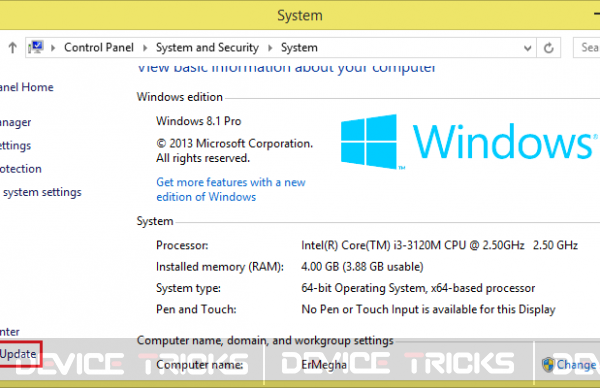
Task: Open Remote settings link in sidebar
Action: (15, 146)
